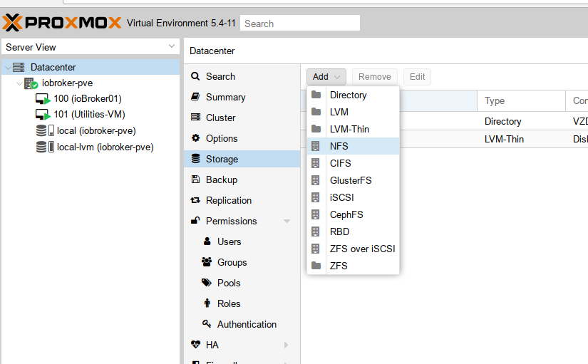Click the Groups people icon
Screen dimensions: 588x364
[x=207, y=261]
